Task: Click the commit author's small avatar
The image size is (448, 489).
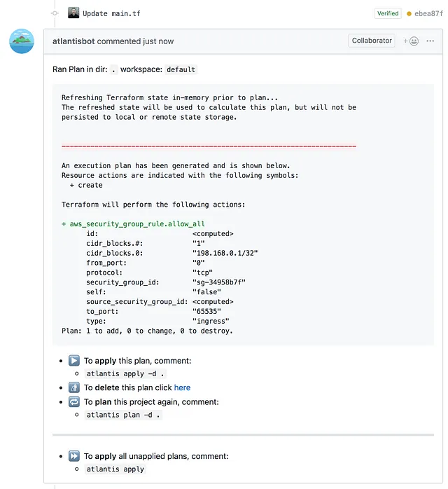Action: tap(73, 13)
